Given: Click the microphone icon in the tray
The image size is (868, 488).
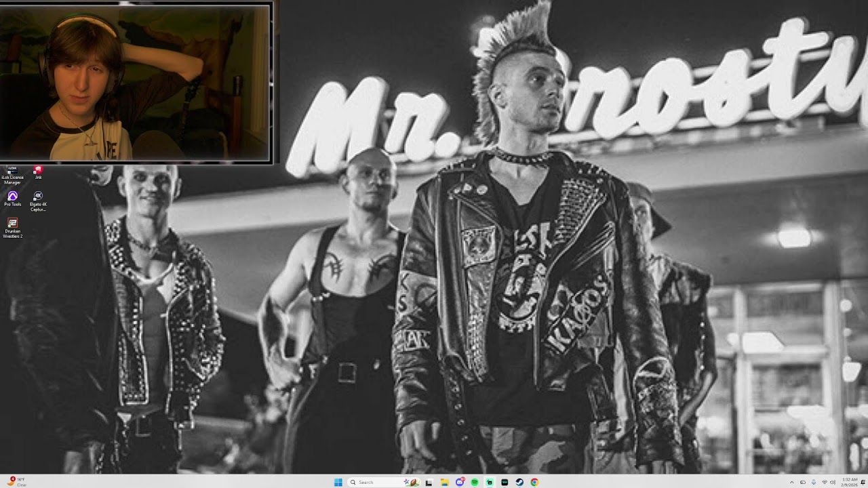Looking at the screenshot, I should tap(814, 483).
